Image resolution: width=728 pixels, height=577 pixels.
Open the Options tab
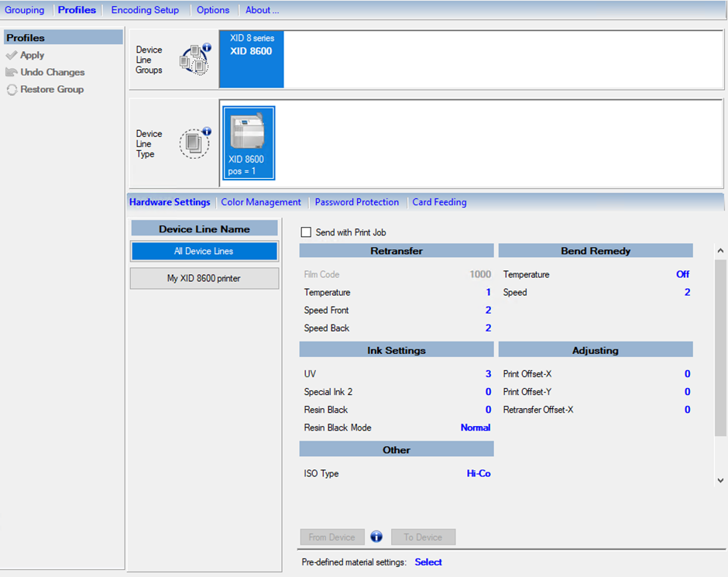(213, 10)
